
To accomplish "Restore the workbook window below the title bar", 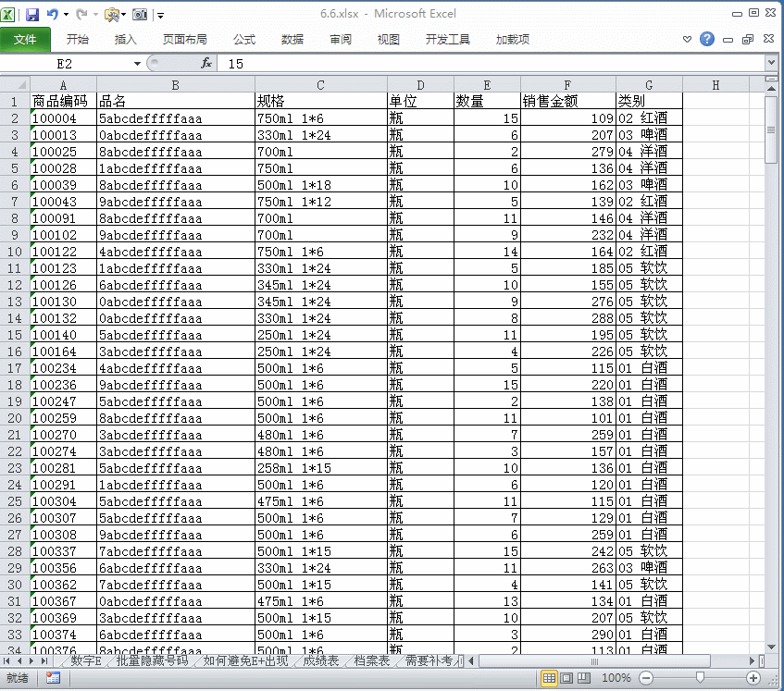I will (748, 39).
